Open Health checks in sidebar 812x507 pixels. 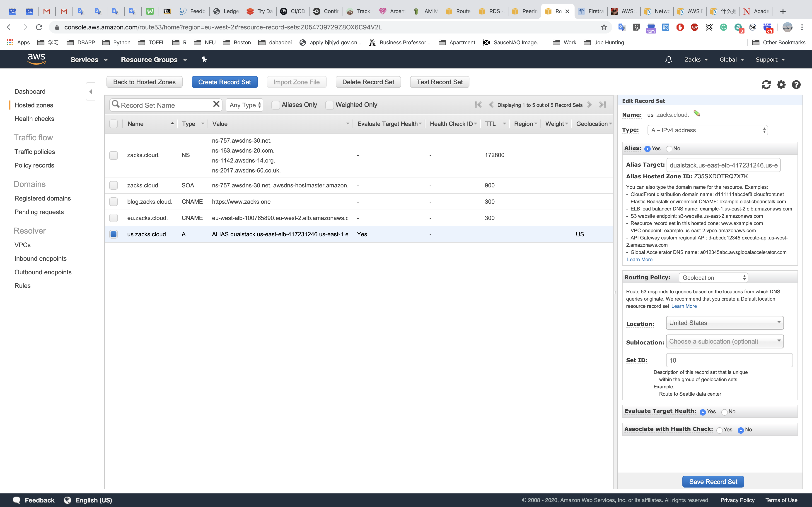click(34, 119)
